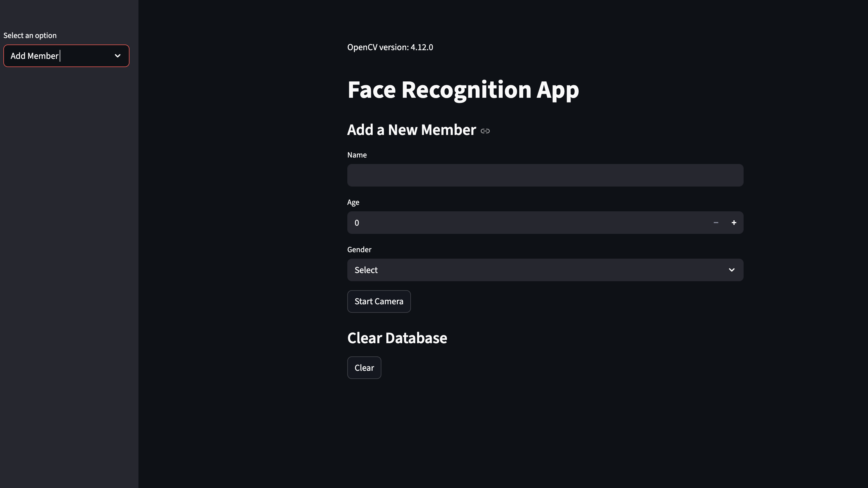Focus the Name text input field

coord(545,175)
